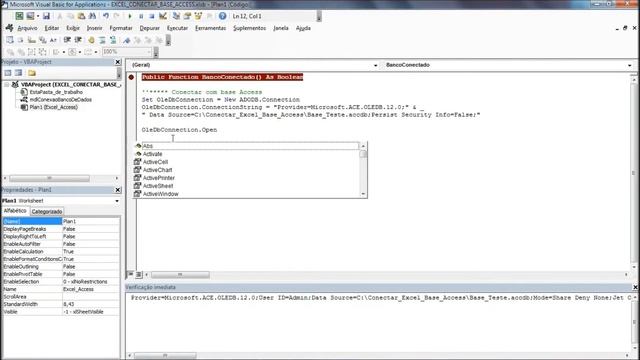This screenshot has height=360, width=640.
Task: Close the Propriedades panel
Action: pyautogui.click(x=118, y=190)
